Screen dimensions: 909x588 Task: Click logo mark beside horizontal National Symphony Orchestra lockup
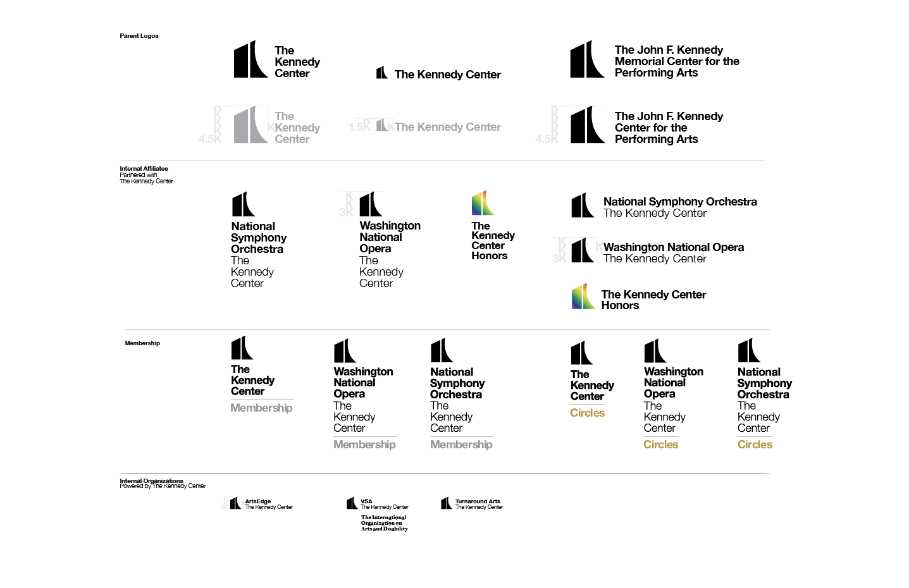pos(583,205)
